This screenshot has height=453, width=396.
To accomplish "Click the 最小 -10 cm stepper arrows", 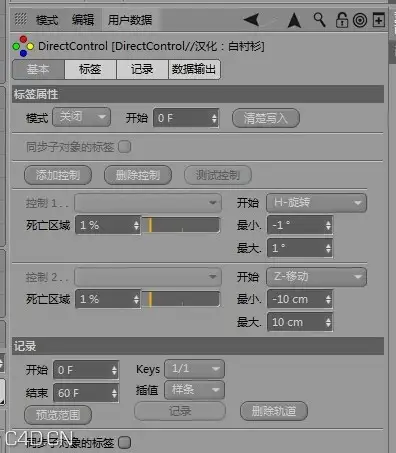I will [x=328, y=299].
